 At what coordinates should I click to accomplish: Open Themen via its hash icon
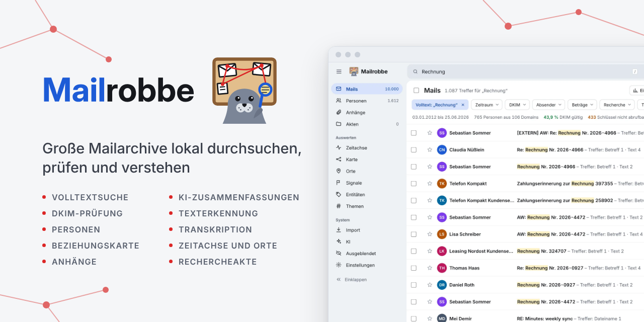point(339,206)
